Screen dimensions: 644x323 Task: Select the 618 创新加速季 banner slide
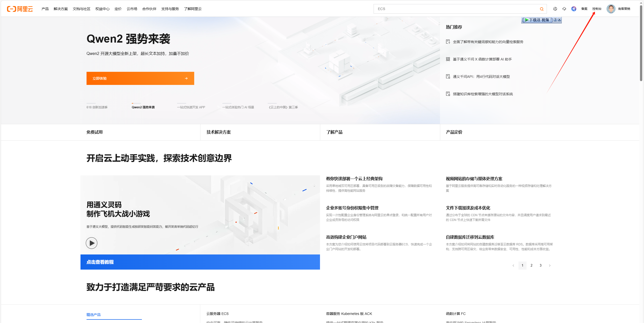tap(97, 107)
